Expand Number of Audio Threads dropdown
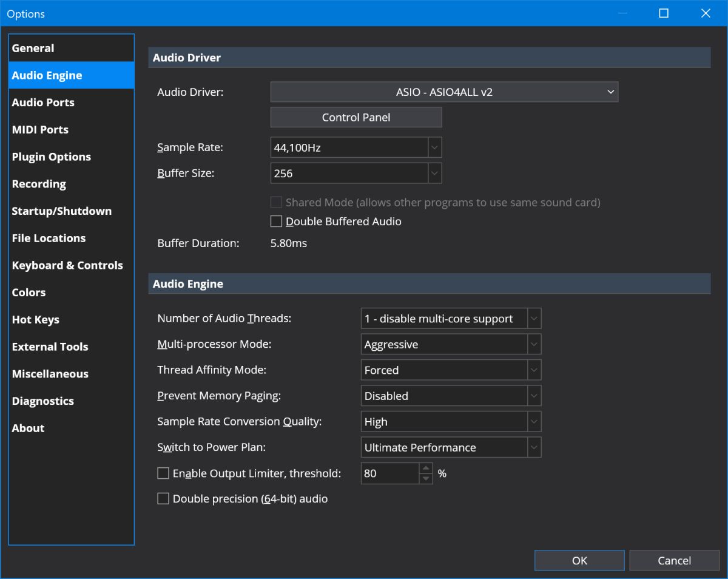 (451, 319)
